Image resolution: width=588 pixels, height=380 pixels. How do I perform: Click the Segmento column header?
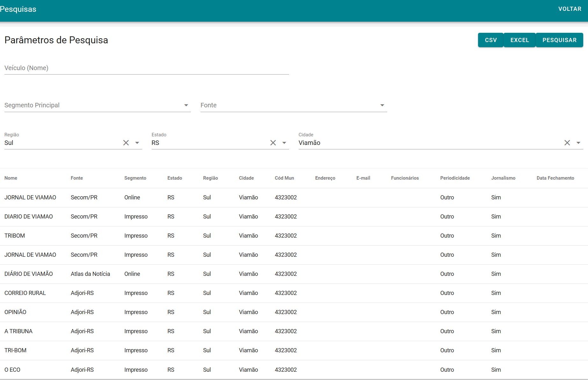coord(135,178)
